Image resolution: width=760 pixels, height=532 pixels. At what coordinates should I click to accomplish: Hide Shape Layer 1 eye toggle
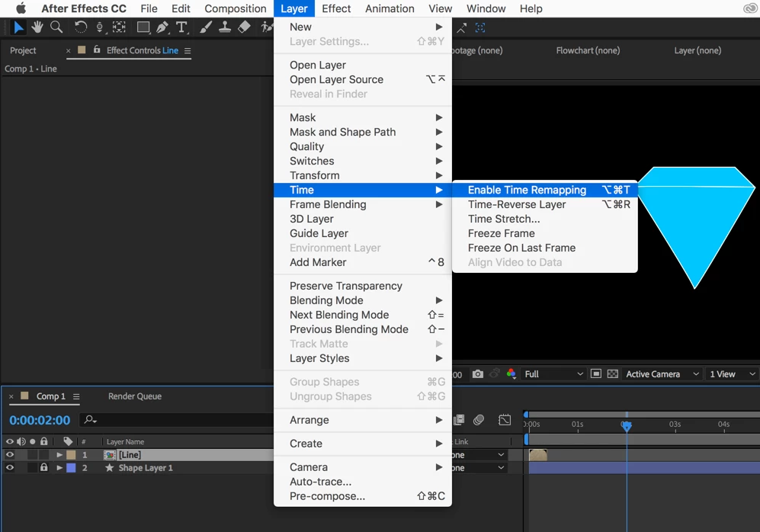point(10,467)
